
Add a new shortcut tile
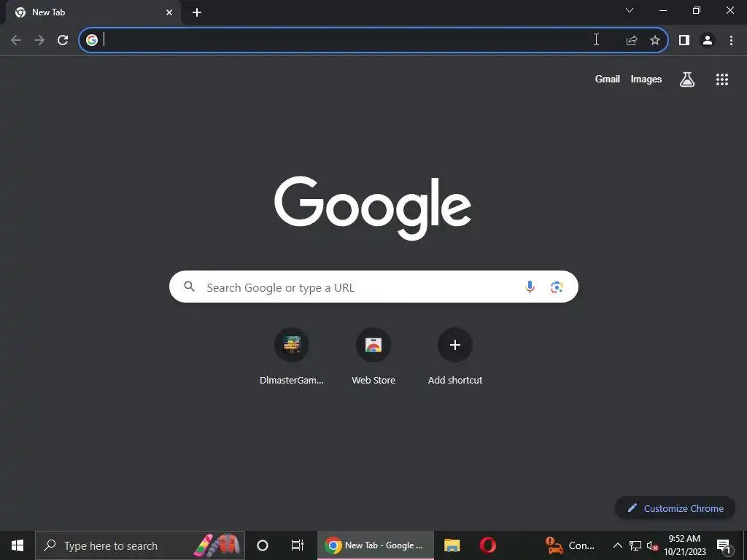click(455, 356)
